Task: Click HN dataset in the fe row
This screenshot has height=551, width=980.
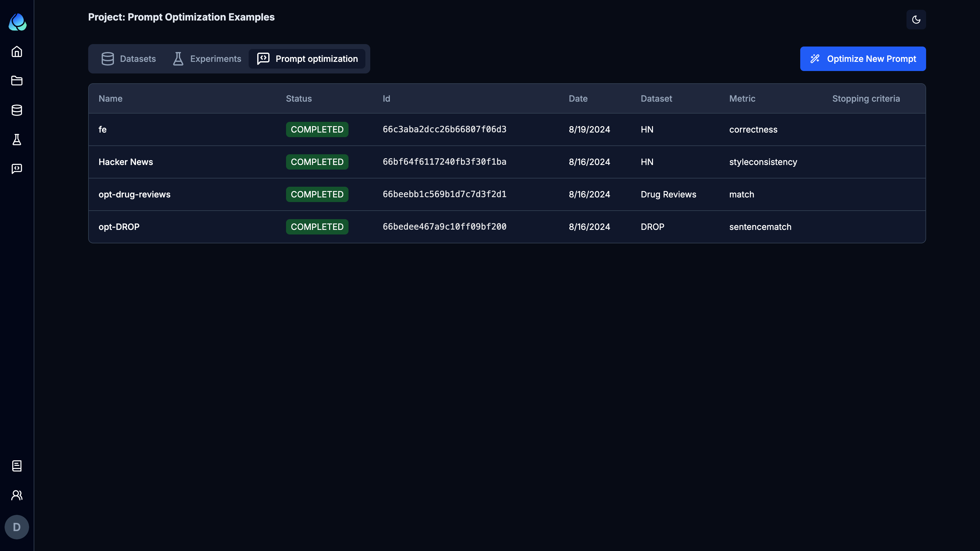Action: click(647, 129)
